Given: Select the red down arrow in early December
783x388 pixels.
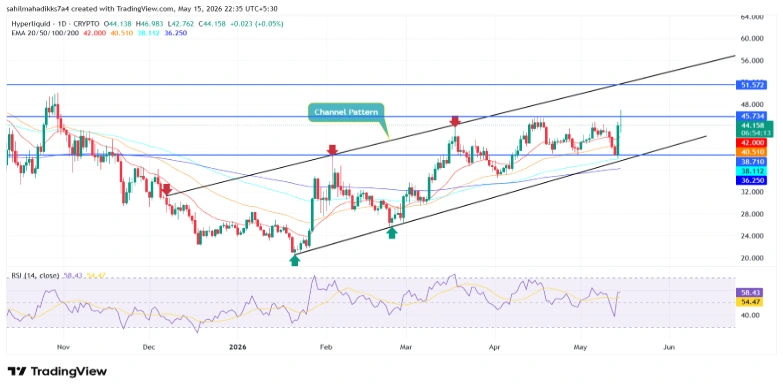Looking at the screenshot, I should 166,190.
